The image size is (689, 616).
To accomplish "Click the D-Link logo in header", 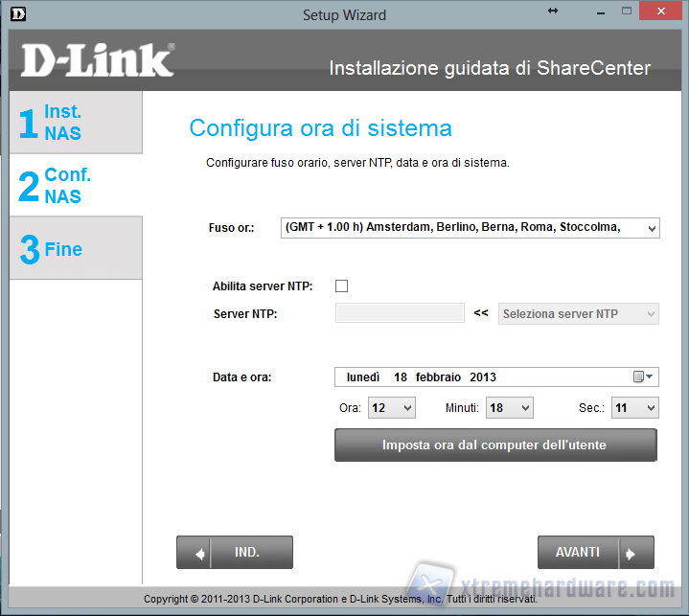I will (x=97, y=60).
